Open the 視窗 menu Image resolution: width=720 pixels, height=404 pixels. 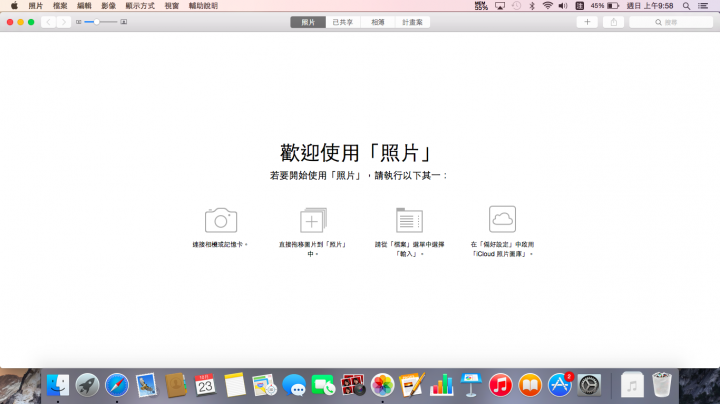[x=172, y=6]
